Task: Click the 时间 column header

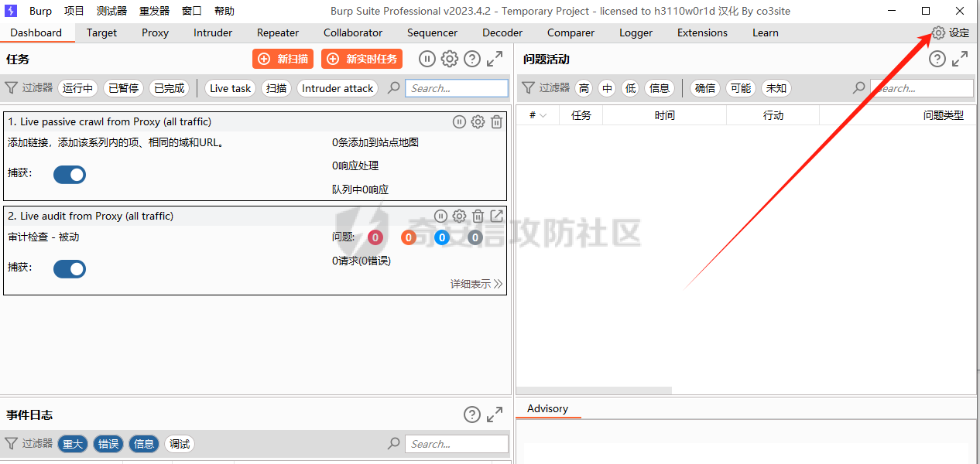Action: pos(664,115)
